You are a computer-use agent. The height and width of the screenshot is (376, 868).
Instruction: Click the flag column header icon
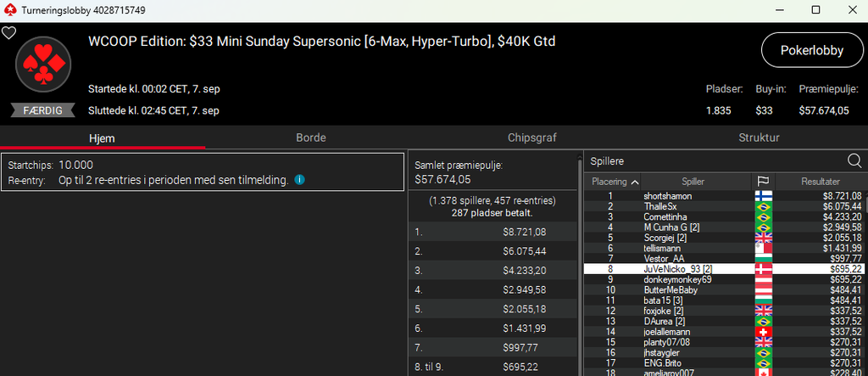click(763, 182)
